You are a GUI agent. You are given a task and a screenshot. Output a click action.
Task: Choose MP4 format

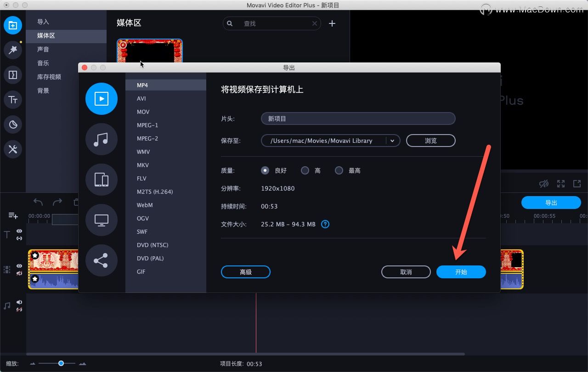(166, 85)
